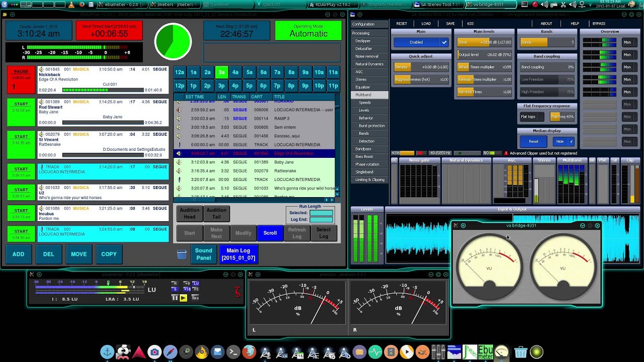Select the 4a hour tab

(x=235, y=72)
